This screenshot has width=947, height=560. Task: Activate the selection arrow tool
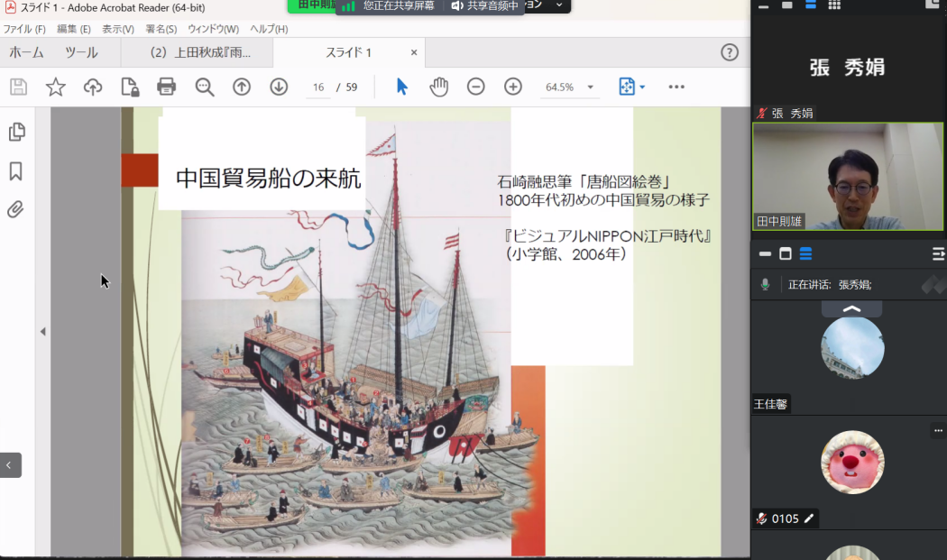tap(402, 87)
